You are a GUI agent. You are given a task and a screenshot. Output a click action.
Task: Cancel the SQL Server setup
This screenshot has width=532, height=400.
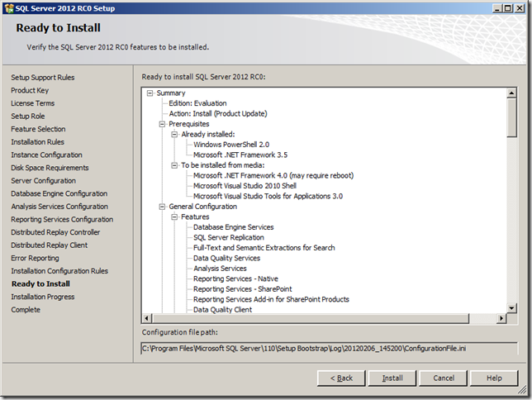tap(443, 378)
